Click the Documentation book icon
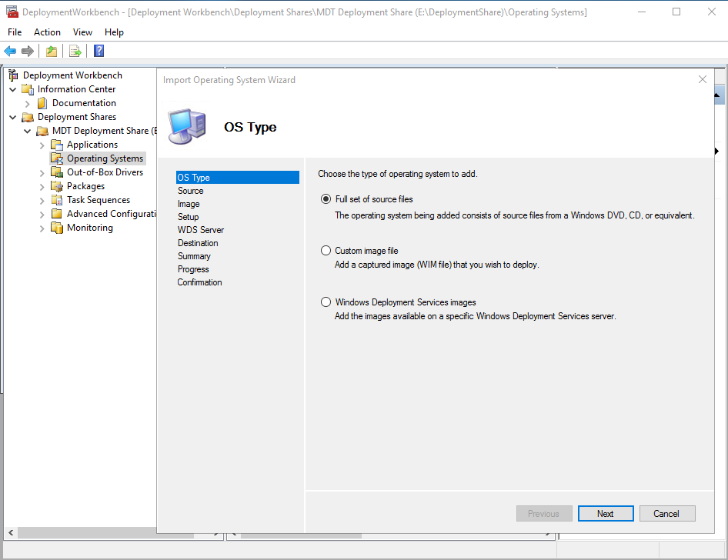Image resolution: width=728 pixels, height=560 pixels. [x=42, y=103]
